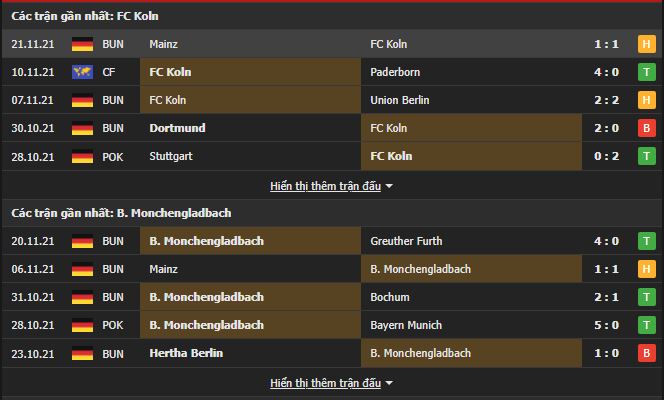The height and width of the screenshot is (400, 664).
Task: Click the green T badge for the Bayern Munich match
Action: tap(646, 325)
